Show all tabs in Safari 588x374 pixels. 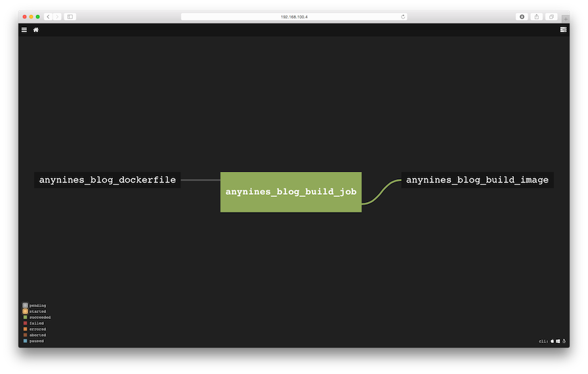tap(551, 16)
